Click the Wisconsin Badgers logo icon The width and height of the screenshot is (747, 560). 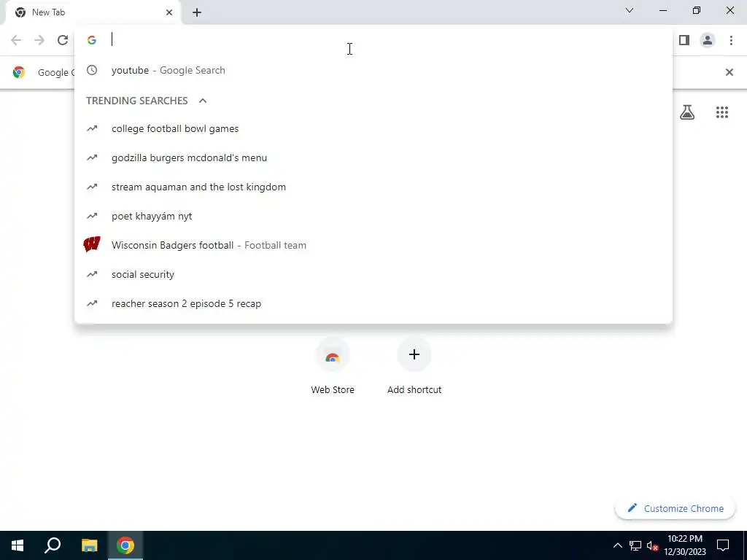point(91,245)
